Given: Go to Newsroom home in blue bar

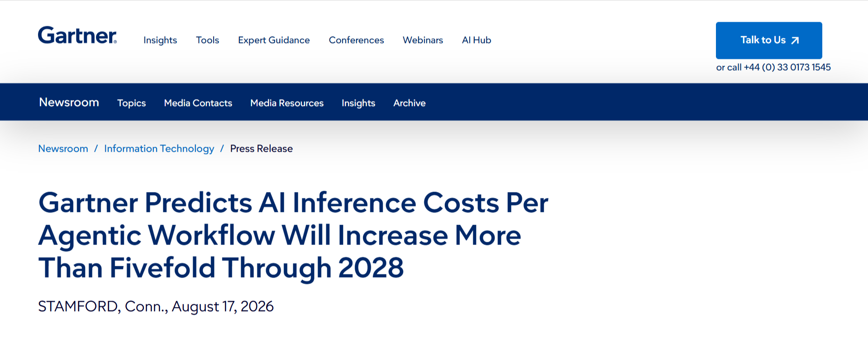Looking at the screenshot, I should (x=69, y=102).
